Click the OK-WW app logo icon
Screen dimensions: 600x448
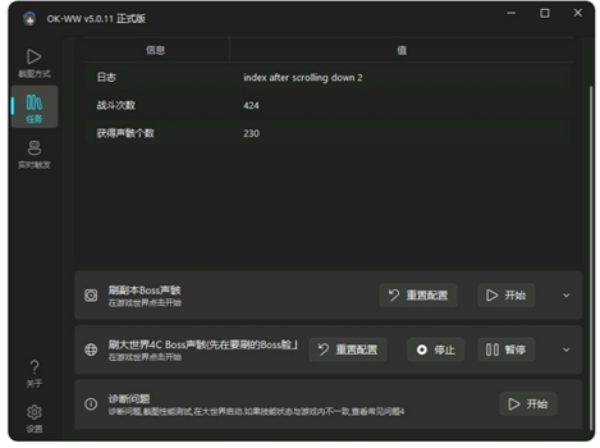[x=29, y=18]
